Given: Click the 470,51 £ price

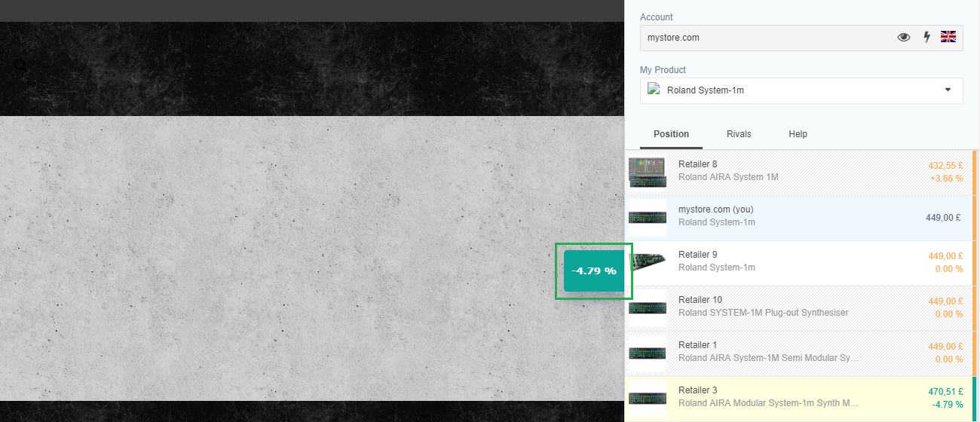Looking at the screenshot, I should [945, 391].
